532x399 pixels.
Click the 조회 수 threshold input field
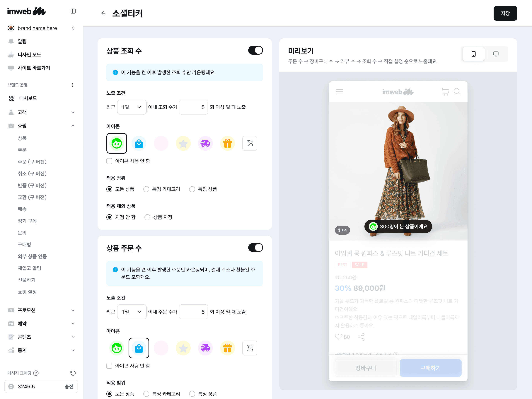[x=193, y=107]
